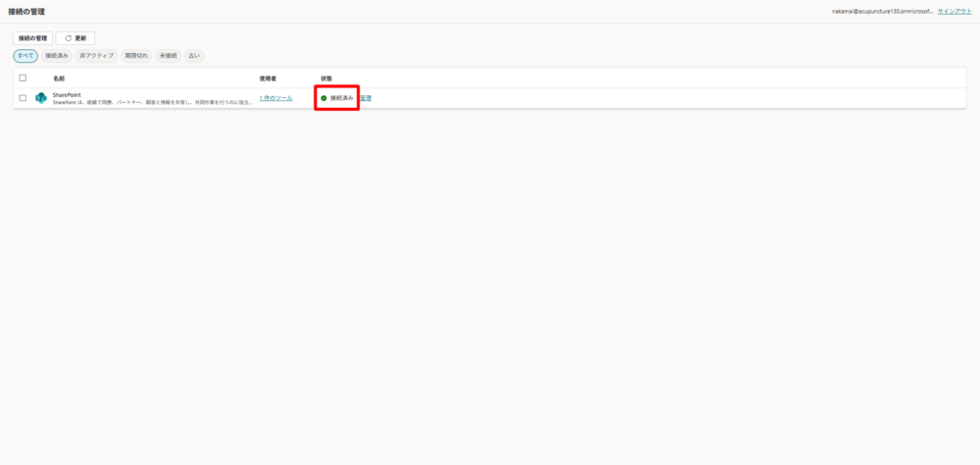Click the 使用者 column header
The width and height of the screenshot is (980, 465).
tap(268, 78)
